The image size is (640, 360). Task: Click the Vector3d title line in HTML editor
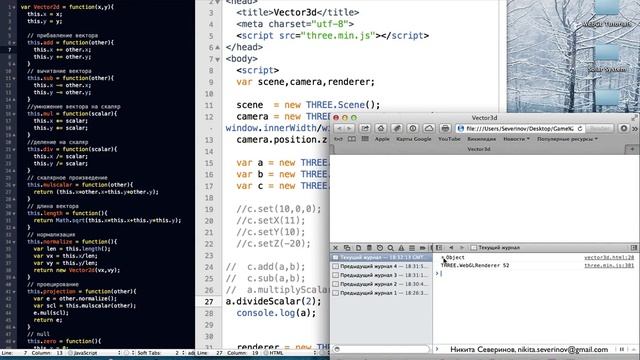[x=298, y=13]
